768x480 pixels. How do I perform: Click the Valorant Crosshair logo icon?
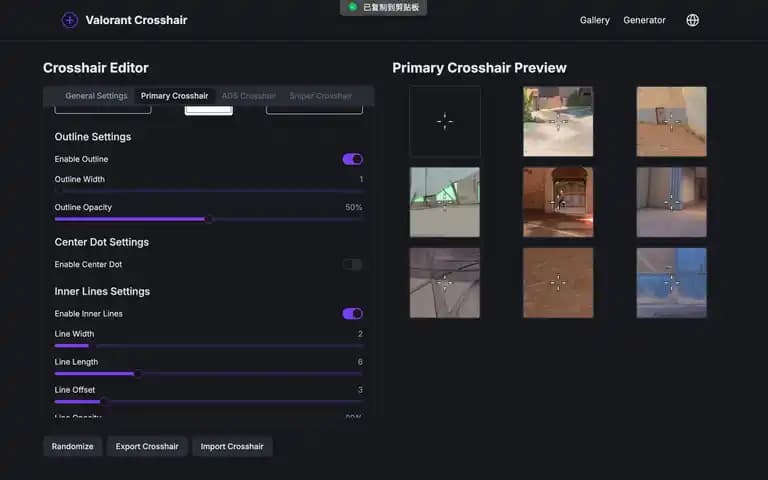tap(70, 20)
